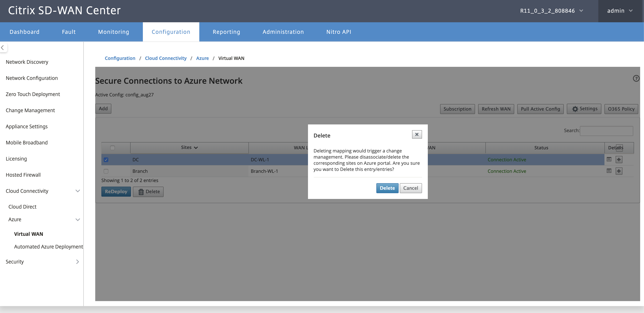Open the Nitro API tab
Screen dimensions: 644x313
tap(339, 32)
